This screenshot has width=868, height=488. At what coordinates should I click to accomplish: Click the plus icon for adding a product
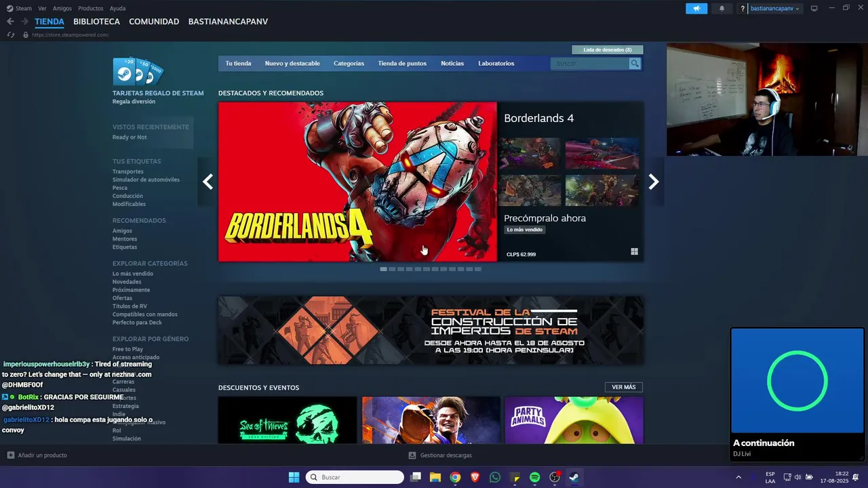tap(10, 455)
